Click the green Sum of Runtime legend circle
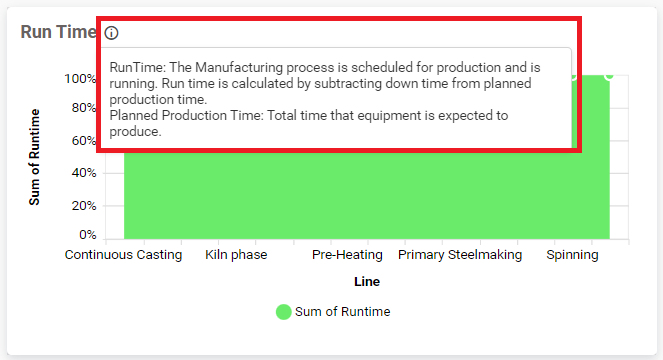This screenshot has width=663, height=360. (283, 312)
